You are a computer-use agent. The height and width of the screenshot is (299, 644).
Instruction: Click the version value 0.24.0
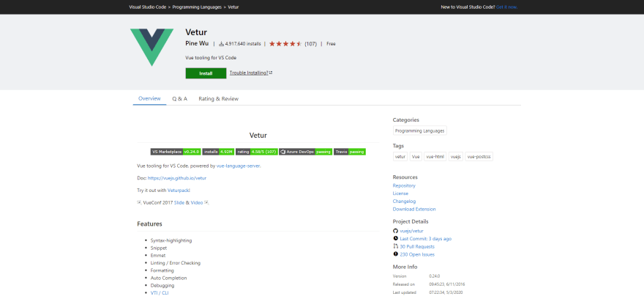tap(435, 276)
